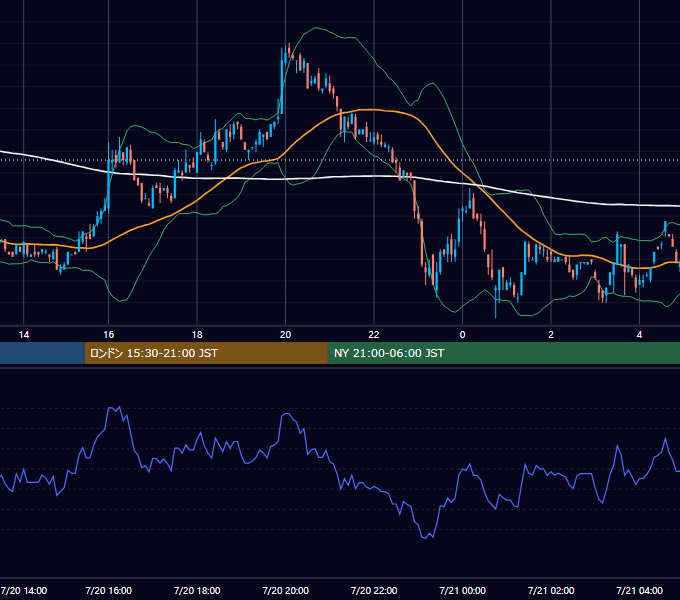Click the 0 hour label on price chart axis
The height and width of the screenshot is (600, 680).
point(462,335)
